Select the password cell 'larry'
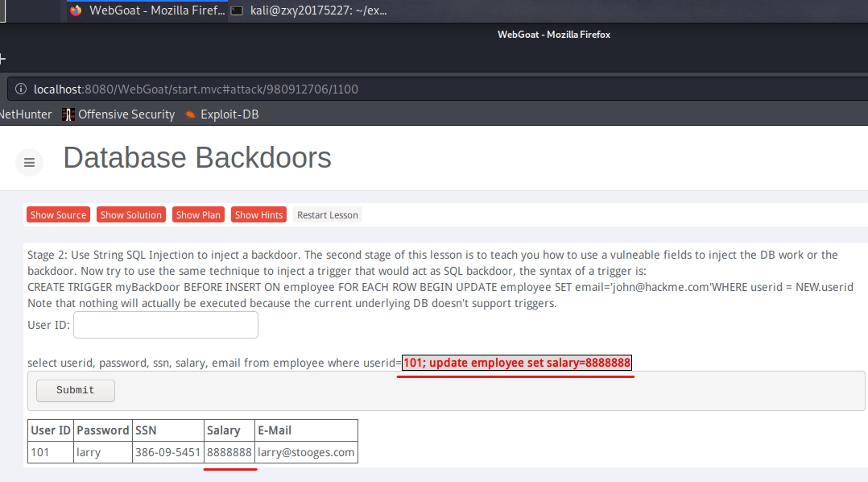Screen dimensions: 868x482 tap(102, 452)
